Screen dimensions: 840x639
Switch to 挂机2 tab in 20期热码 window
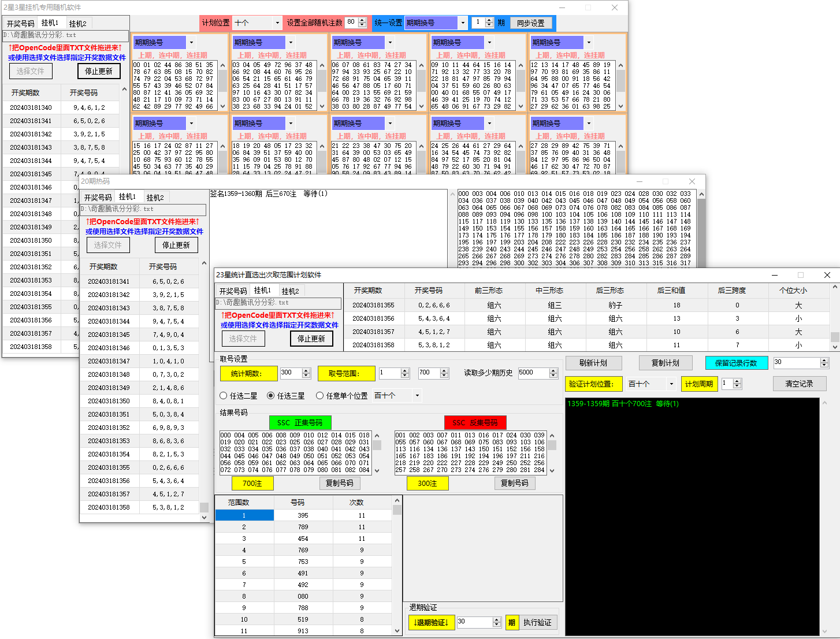coord(155,198)
